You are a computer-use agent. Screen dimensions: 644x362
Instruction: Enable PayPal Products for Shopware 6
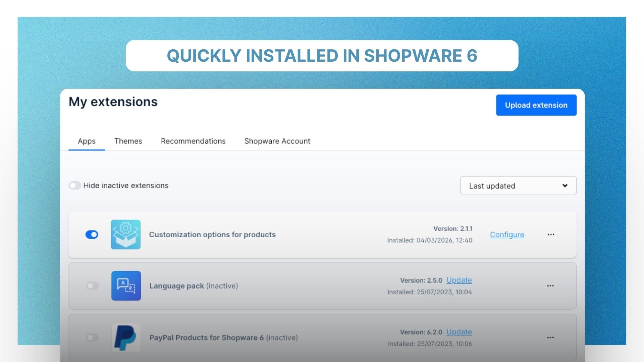pyautogui.click(x=92, y=338)
